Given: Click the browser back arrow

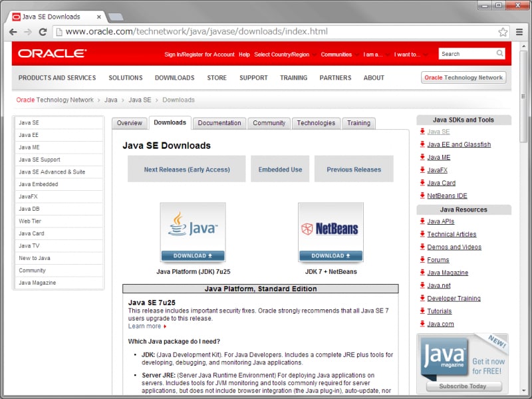Looking at the screenshot, I should click(13, 31).
